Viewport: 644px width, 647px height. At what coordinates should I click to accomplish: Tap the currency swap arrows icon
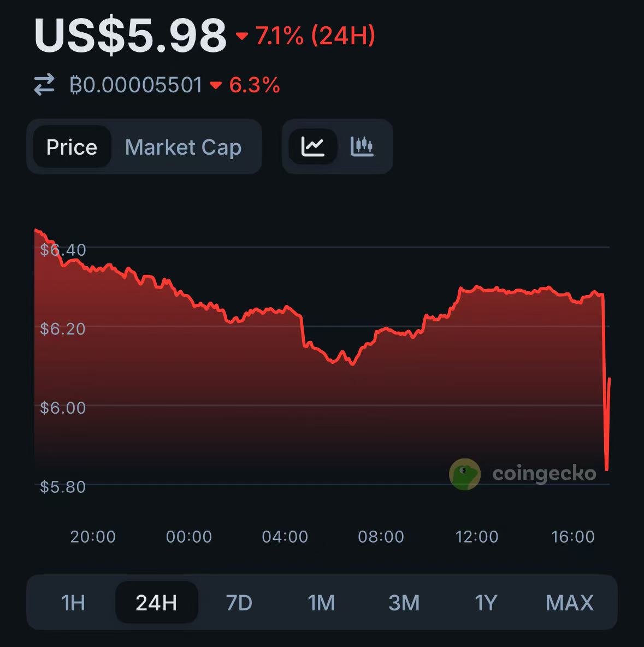(44, 85)
